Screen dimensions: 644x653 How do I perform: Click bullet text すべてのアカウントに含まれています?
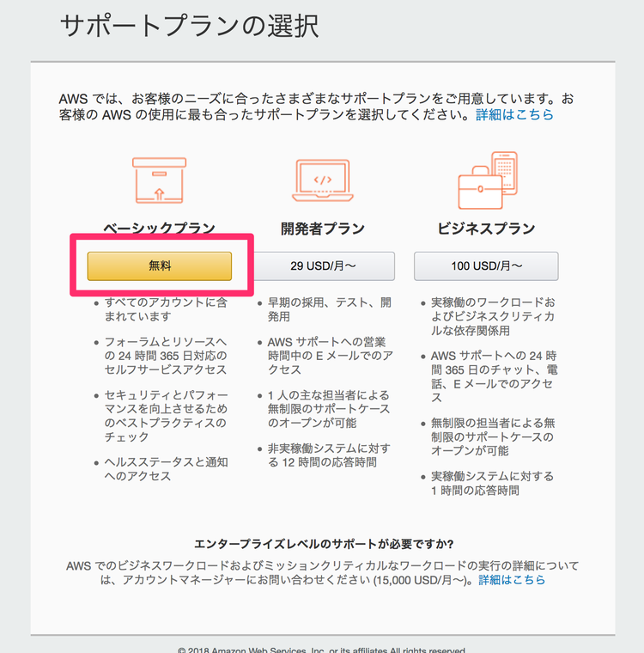pyautogui.click(x=166, y=309)
